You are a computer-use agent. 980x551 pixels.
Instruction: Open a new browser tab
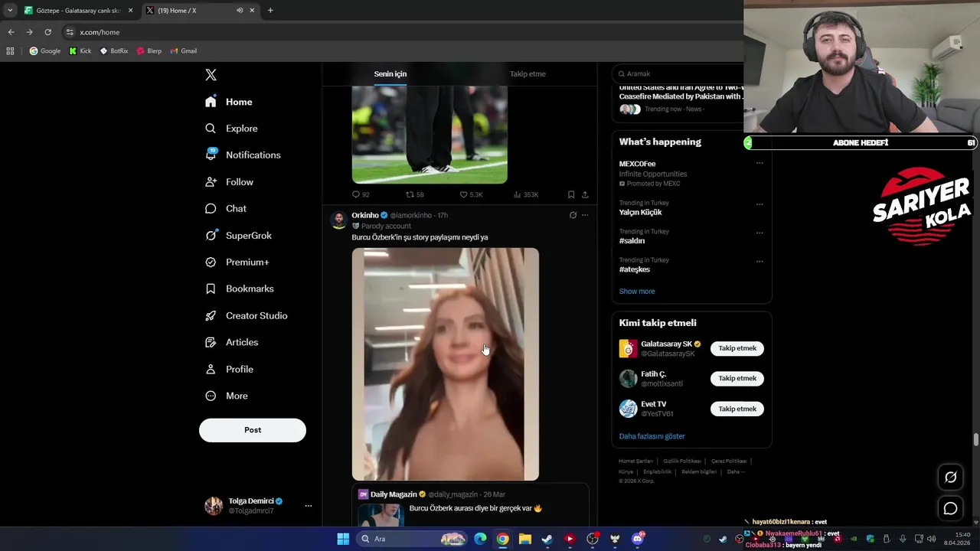[x=270, y=11]
